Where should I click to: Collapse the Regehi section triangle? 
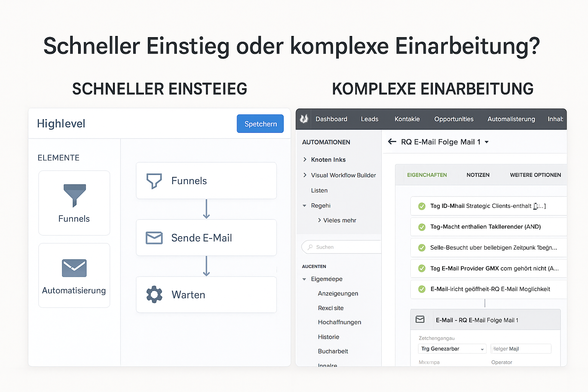pos(304,206)
